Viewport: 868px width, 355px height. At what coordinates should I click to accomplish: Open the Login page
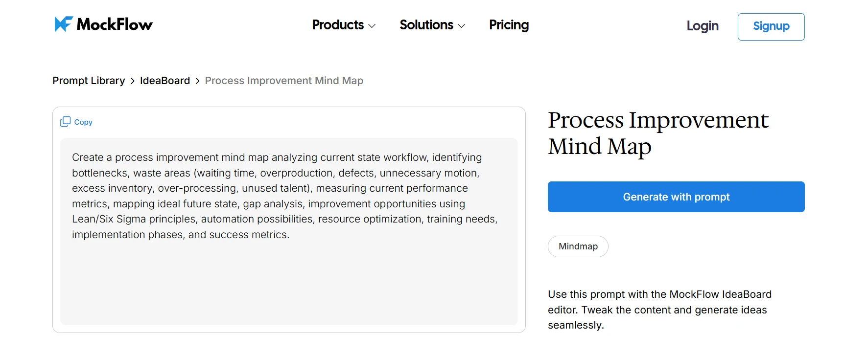(703, 26)
